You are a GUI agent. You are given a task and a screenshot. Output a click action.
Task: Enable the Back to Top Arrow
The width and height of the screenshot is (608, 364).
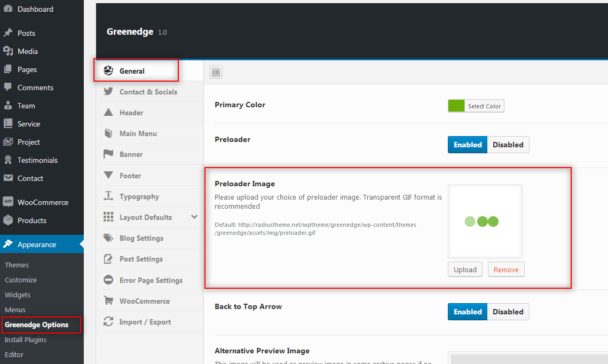[x=468, y=312]
